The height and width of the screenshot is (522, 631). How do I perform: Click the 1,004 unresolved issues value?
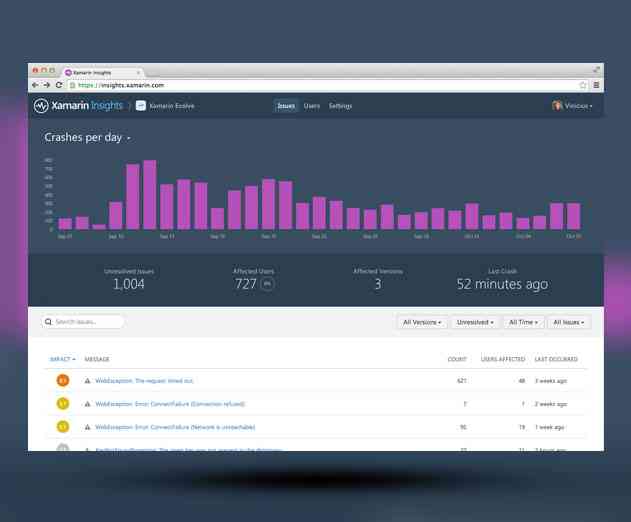(129, 284)
